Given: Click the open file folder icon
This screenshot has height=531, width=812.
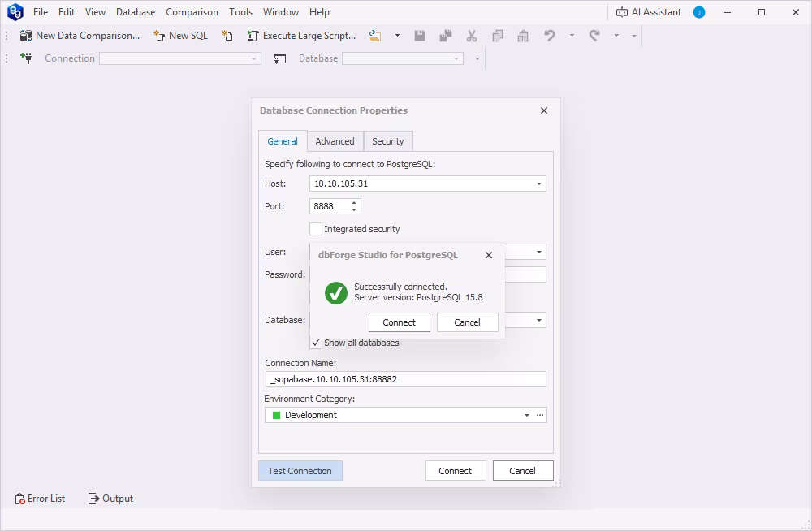Looking at the screenshot, I should click(x=375, y=36).
